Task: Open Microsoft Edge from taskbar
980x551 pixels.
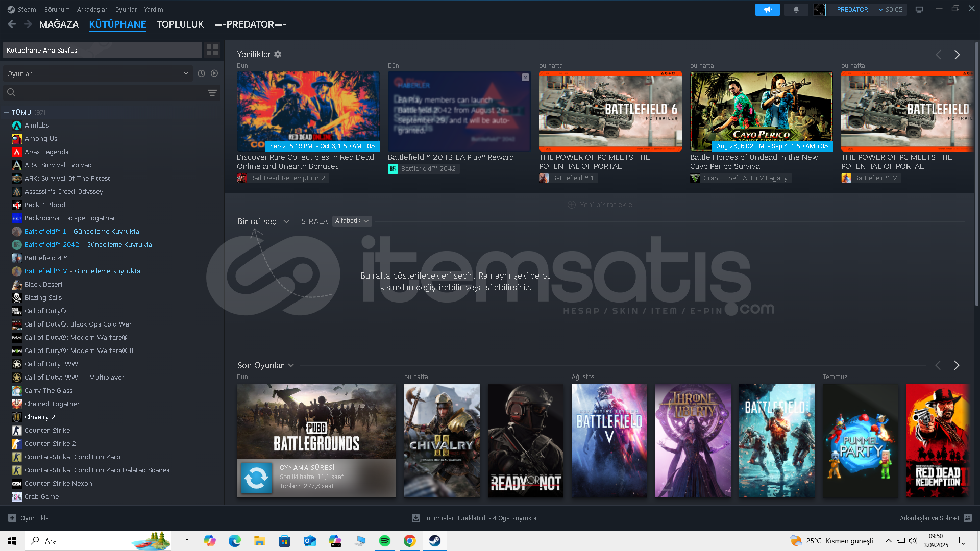Action: click(235, 541)
